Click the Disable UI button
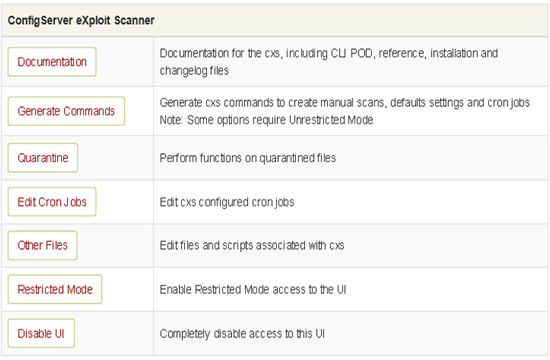This screenshot has height=360, width=550. (x=41, y=333)
